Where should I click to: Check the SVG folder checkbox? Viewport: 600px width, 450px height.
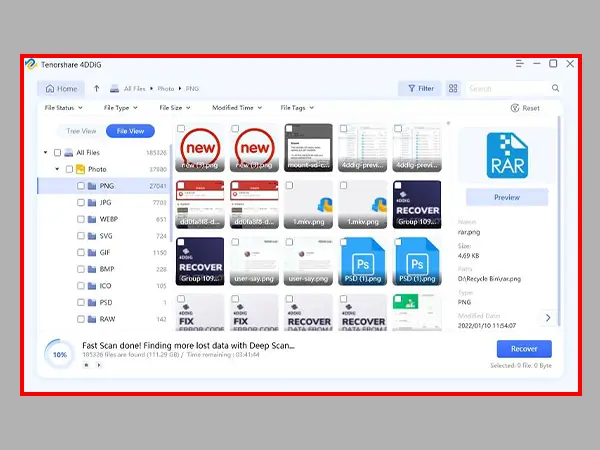click(81, 236)
